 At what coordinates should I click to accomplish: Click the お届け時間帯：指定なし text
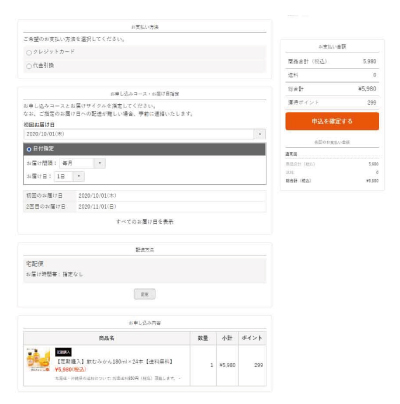tap(54, 274)
